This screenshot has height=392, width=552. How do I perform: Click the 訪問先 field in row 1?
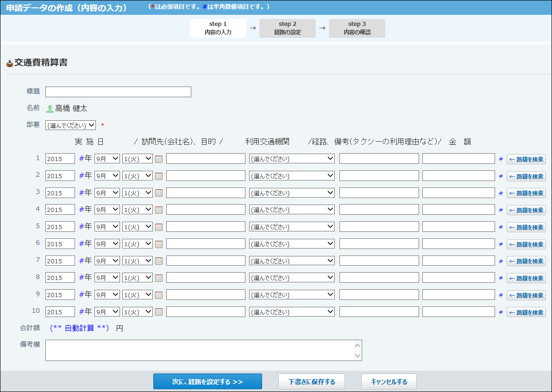point(206,159)
